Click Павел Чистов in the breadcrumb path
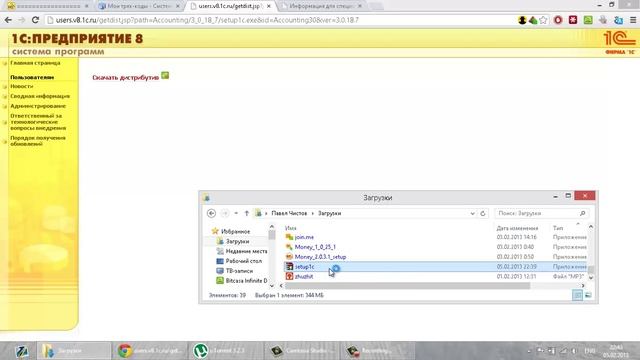640x360 pixels. [x=289, y=213]
